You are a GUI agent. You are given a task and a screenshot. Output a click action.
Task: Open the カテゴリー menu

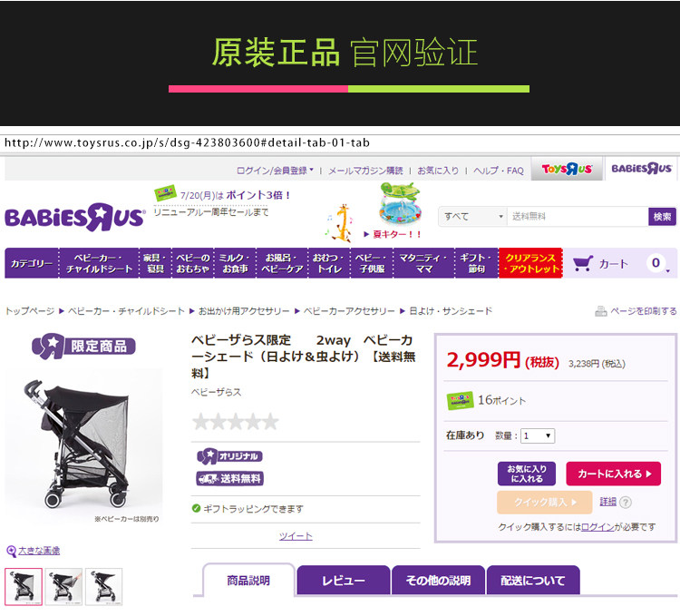coord(32,263)
